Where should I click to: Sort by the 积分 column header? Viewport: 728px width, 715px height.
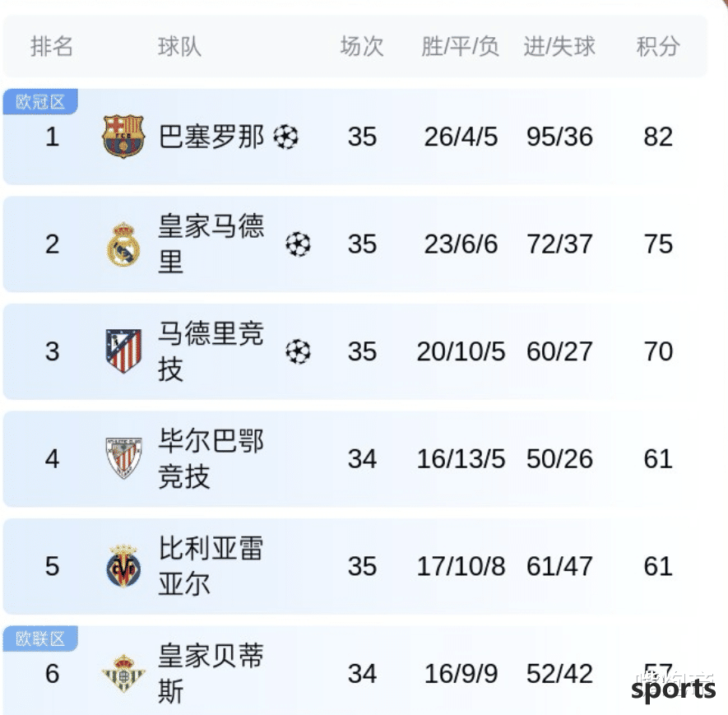658,46
